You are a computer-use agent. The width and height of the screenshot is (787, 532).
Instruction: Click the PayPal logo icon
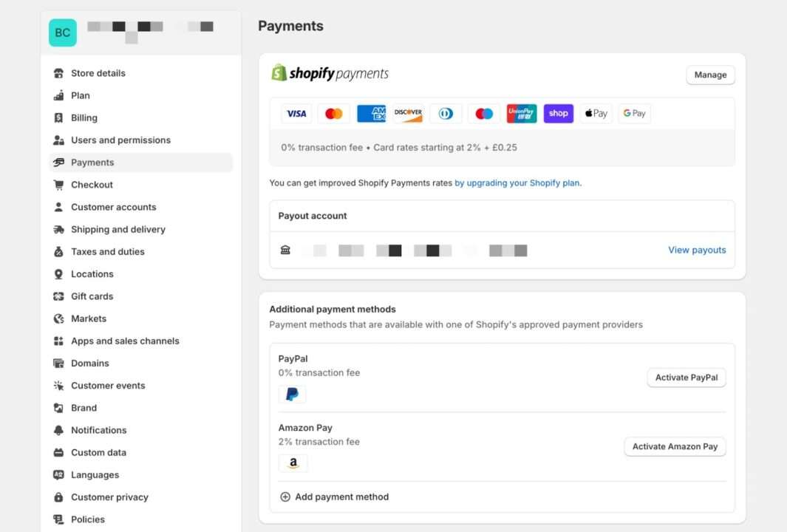pyautogui.click(x=292, y=394)
